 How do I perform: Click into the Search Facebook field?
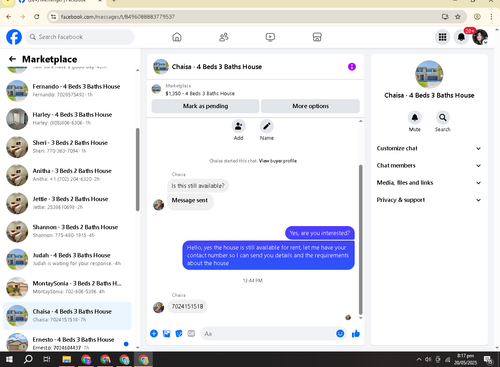[80, 37]
